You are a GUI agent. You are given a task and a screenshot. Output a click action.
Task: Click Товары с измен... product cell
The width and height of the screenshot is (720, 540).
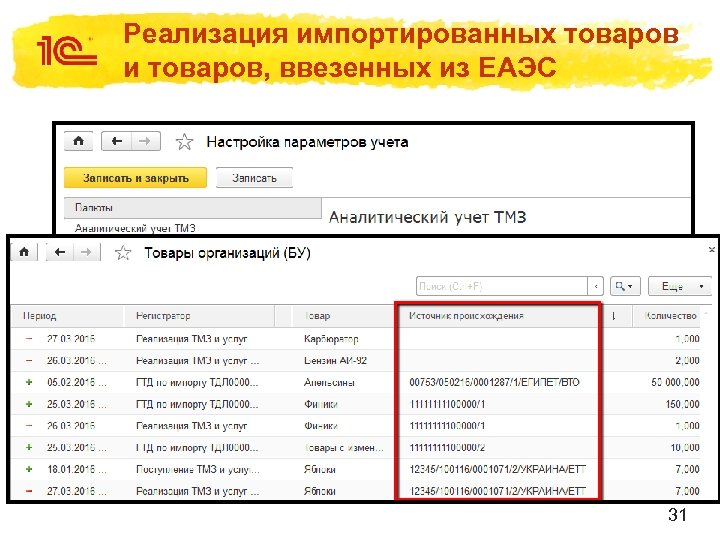click(x=343, y=447)
